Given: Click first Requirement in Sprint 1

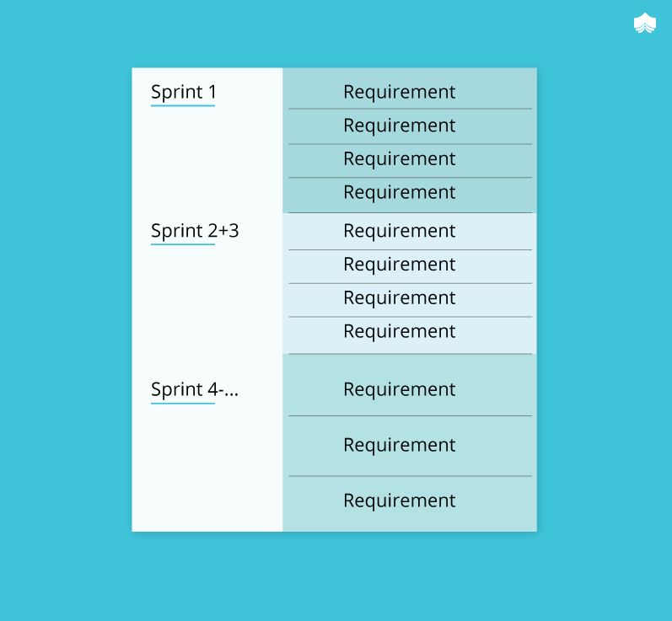Looking at the screenshot, I should 400,92.
